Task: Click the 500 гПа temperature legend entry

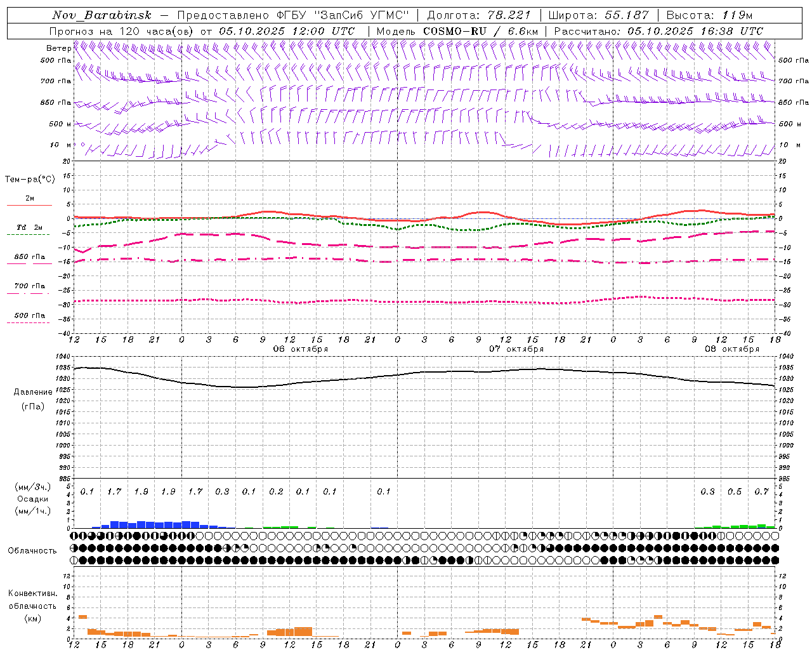Action: tap(30, 315)
